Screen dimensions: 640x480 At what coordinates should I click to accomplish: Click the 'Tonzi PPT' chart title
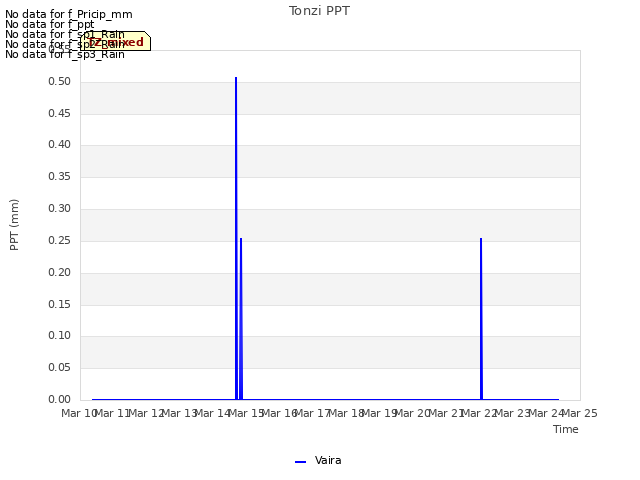tap(319, 11)
